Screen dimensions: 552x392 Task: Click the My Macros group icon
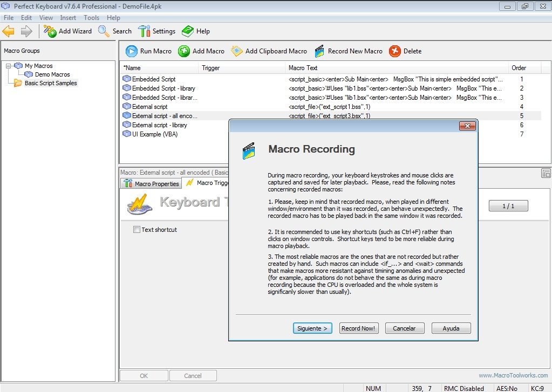click(x=18, y=66)
